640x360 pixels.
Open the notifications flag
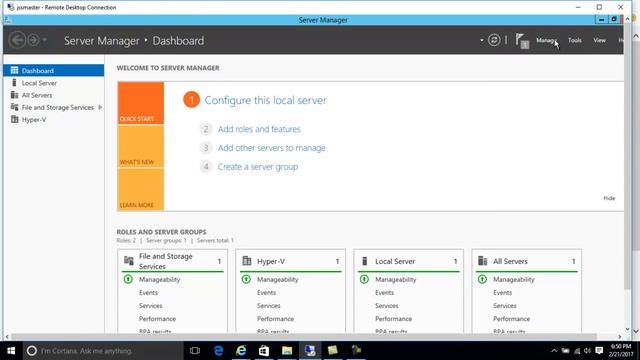coord(522,40)
